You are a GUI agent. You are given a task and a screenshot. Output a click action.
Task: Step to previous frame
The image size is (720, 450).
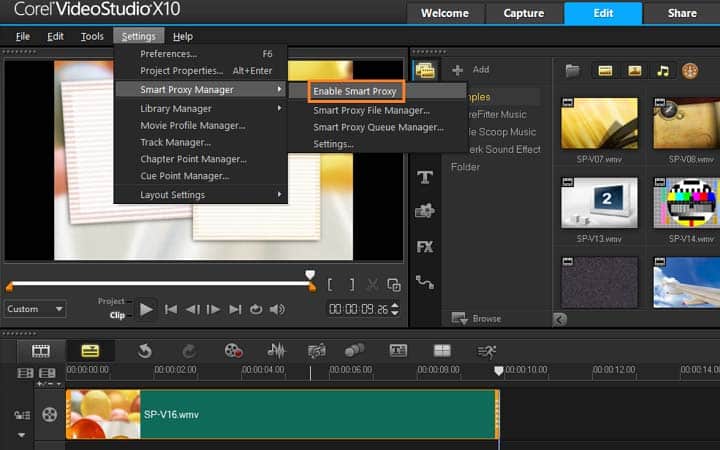[x=193, y=309]
